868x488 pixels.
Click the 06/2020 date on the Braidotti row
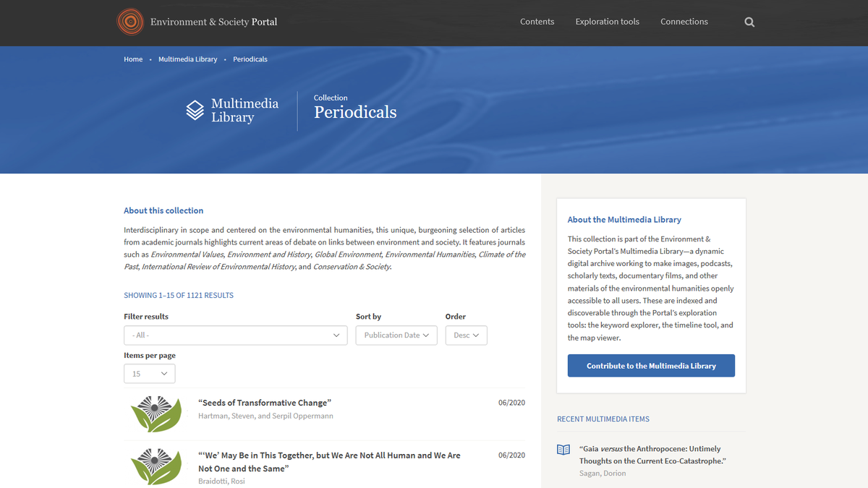511,455
